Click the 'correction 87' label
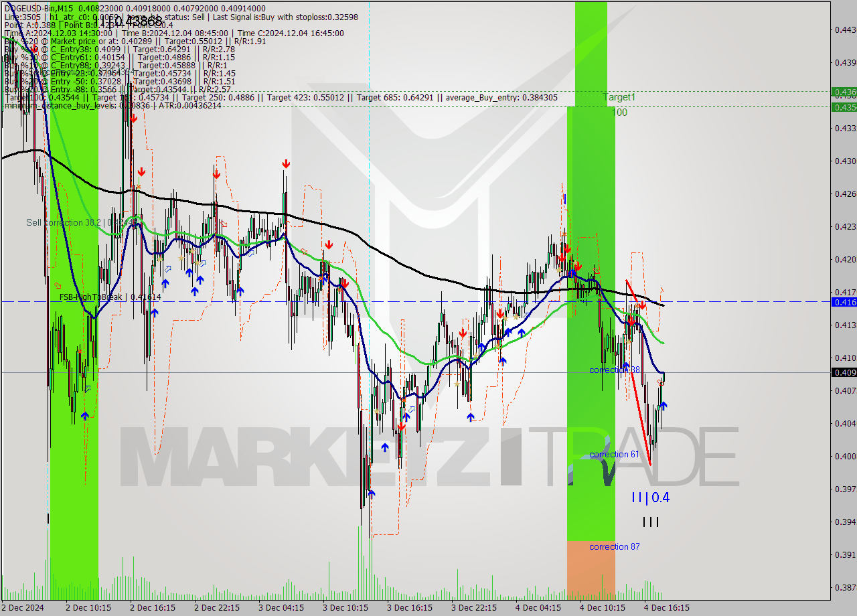The width and height of the screenshot is (857, 616). click(x=615, y=546)
